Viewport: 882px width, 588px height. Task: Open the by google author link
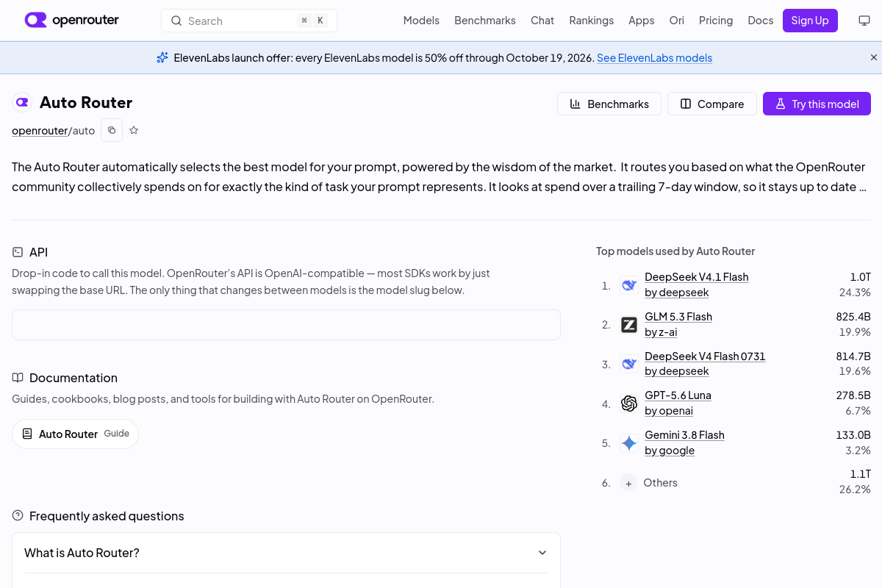pos(670,451)
